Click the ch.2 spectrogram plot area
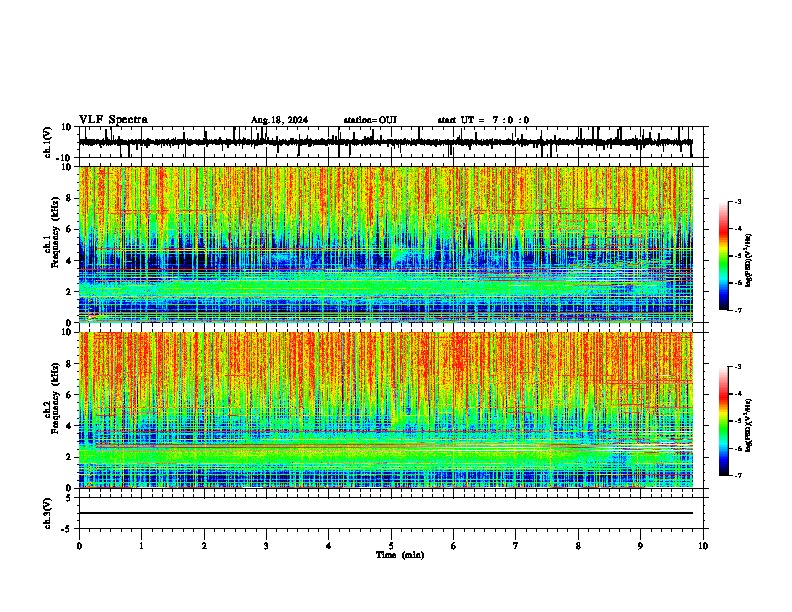 (x=385, y=410)
